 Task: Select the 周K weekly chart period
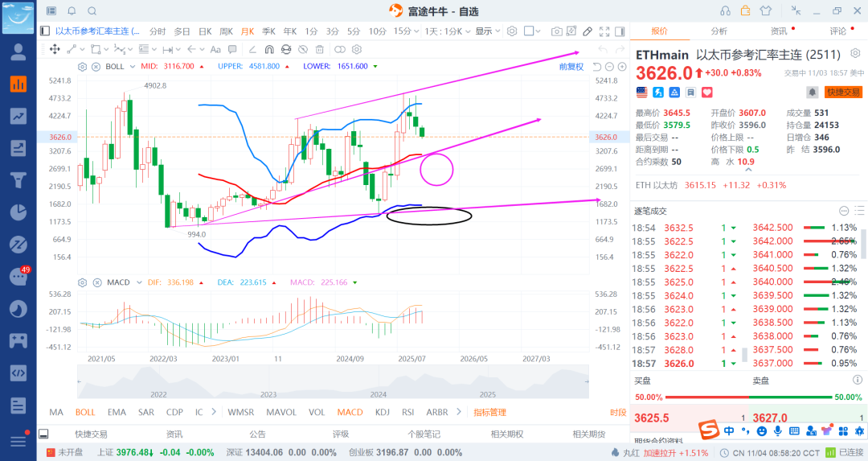[225, 31]
